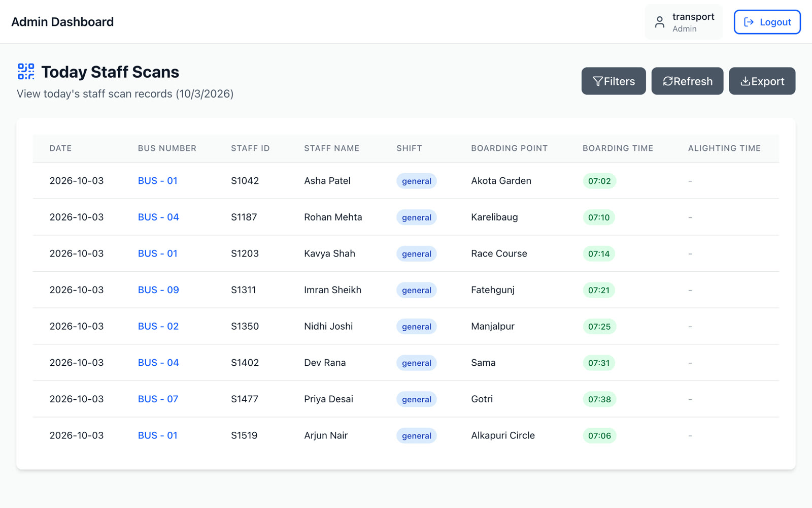This screenshot has width=812, height=508.
Task: Click the STAFF NAME column header
Action: coord(331,148)
